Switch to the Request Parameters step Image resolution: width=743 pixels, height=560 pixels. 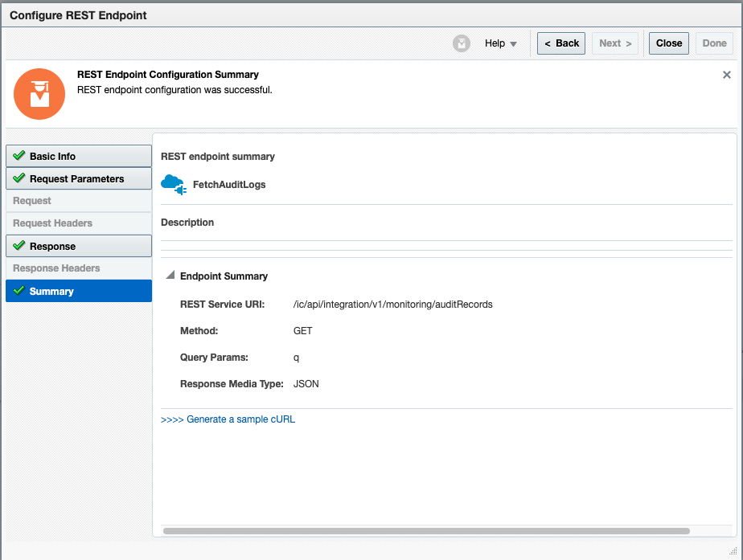click(x=78, y=178)
